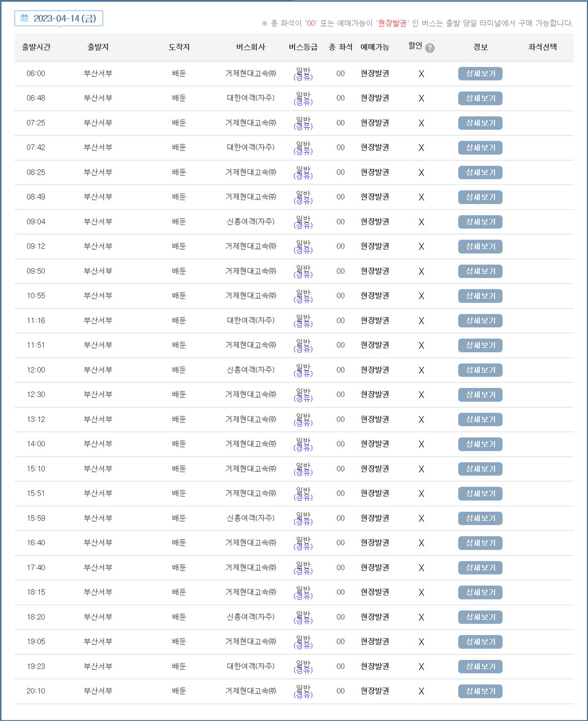
Task: Click the 예매가능 column header
Action: [x=375, y=47]
